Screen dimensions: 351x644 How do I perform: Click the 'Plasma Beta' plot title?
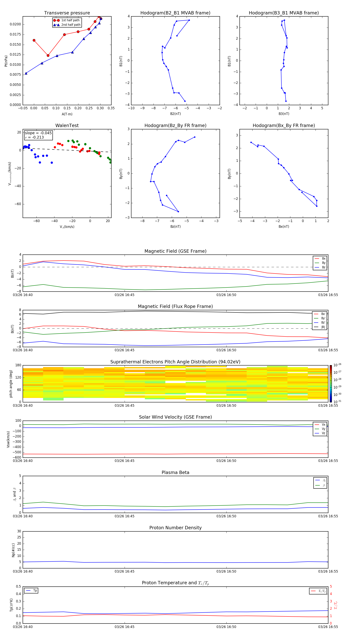coord(175,472)
